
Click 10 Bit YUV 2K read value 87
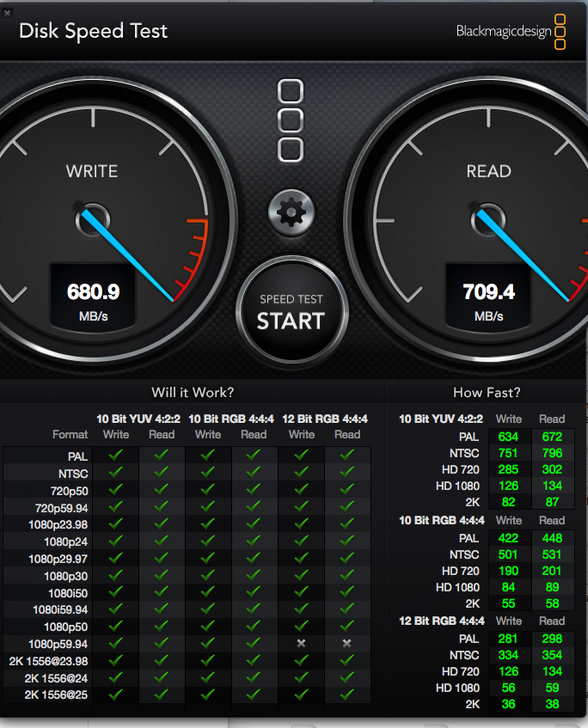(x=552, y=502)
